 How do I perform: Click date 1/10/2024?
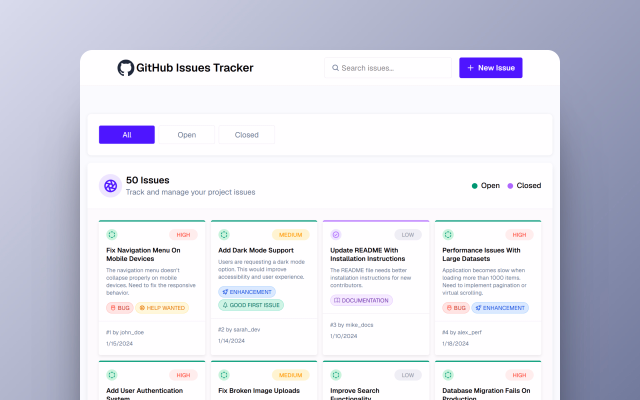[x=343, y=336]
